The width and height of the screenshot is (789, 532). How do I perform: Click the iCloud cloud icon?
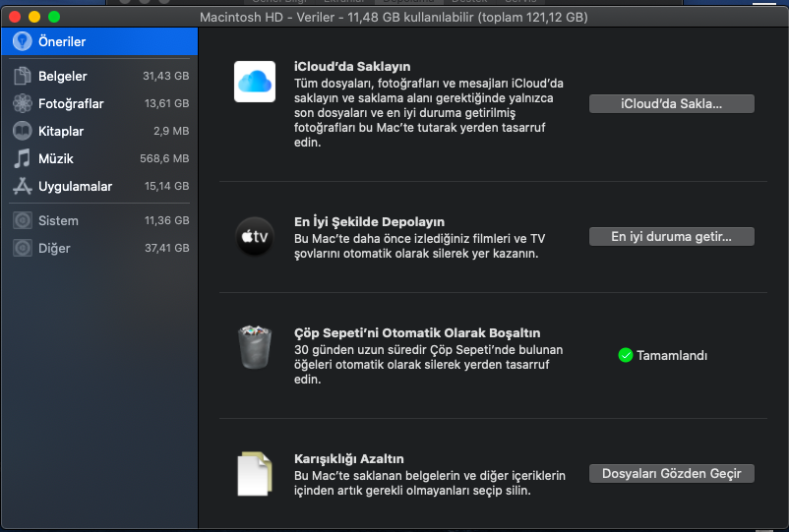[255, 82]
